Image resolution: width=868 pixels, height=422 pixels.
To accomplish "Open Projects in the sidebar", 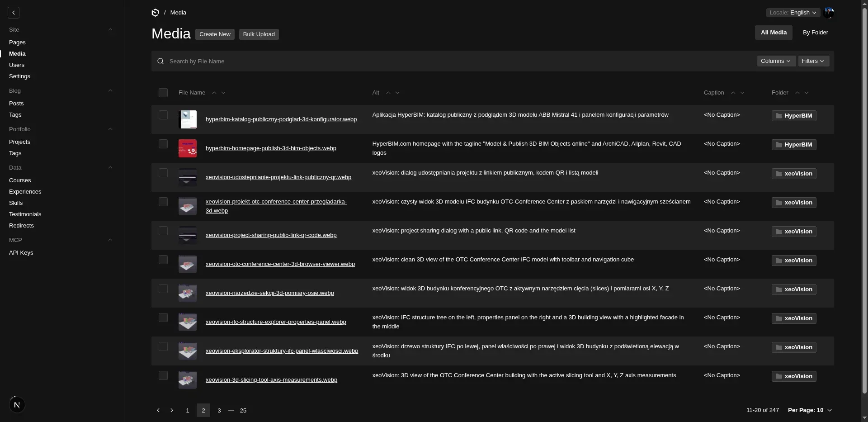I will click(x=19, y=142).
